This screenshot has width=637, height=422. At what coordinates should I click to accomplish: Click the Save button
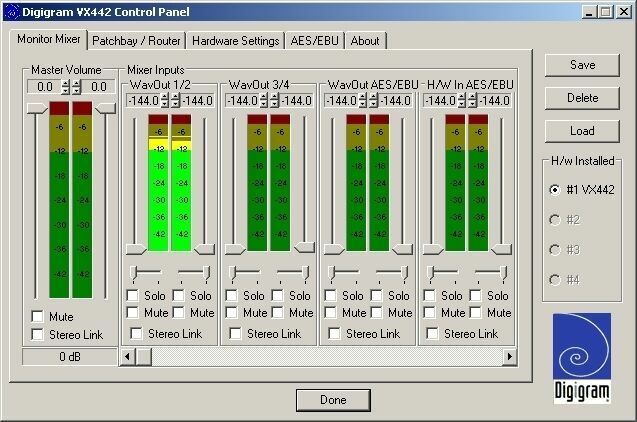[582, 65]
